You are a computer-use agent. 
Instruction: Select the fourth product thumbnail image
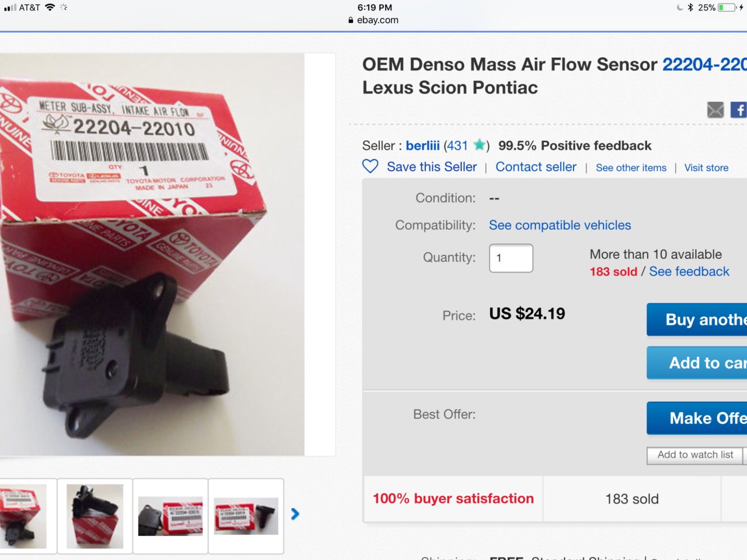246,516
